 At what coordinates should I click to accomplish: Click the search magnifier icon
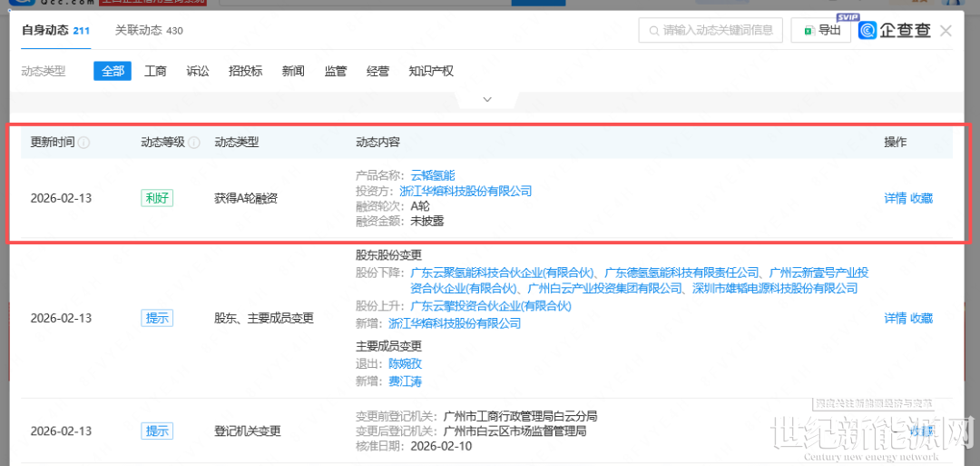coord(652,31)
